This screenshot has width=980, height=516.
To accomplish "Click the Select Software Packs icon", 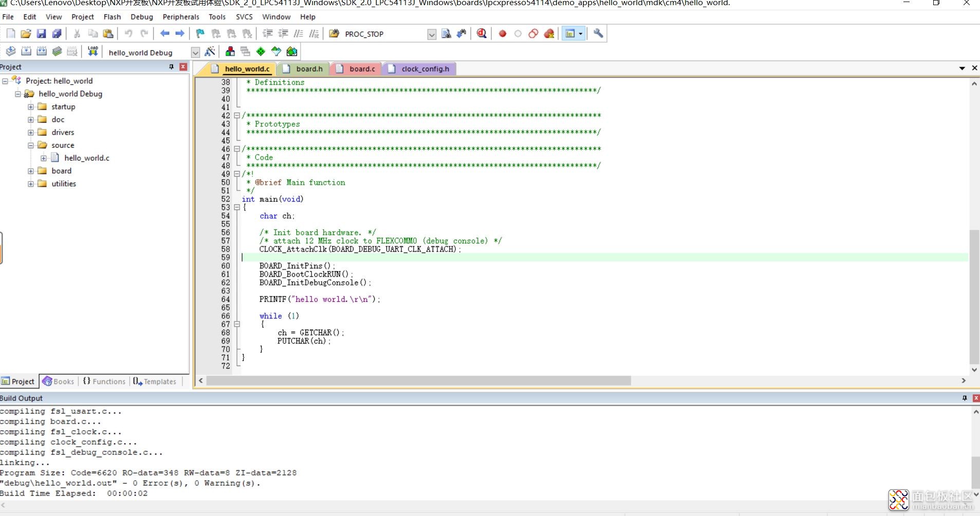I will point(276,51).
